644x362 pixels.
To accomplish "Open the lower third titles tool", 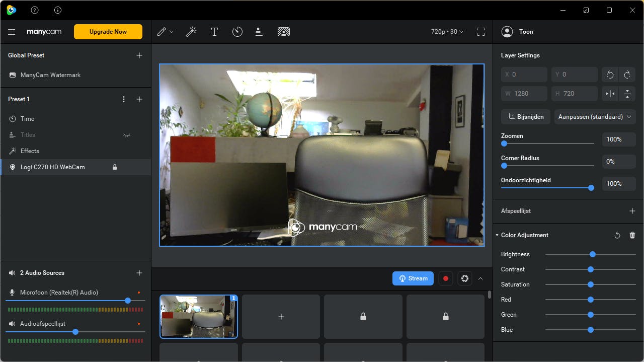I will point(260,32).
